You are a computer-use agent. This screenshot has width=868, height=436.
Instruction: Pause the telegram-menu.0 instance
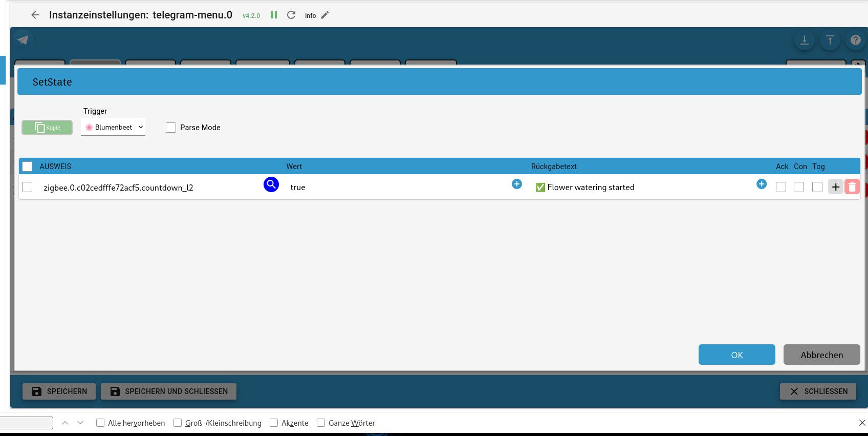tap(274, 15)
